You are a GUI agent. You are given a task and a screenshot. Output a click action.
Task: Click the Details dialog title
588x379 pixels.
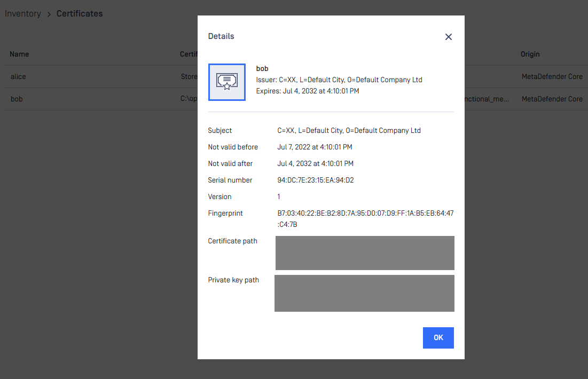coord(221,36)
